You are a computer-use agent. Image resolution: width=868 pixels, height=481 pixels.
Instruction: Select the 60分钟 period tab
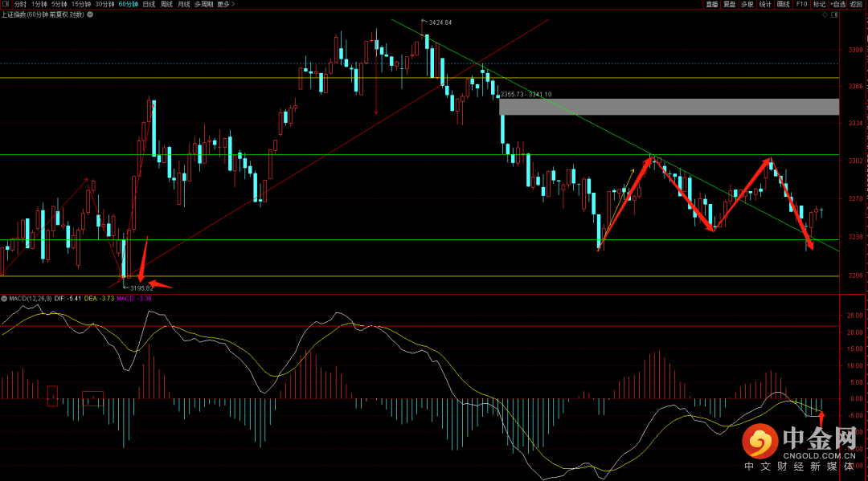point(129,4)
